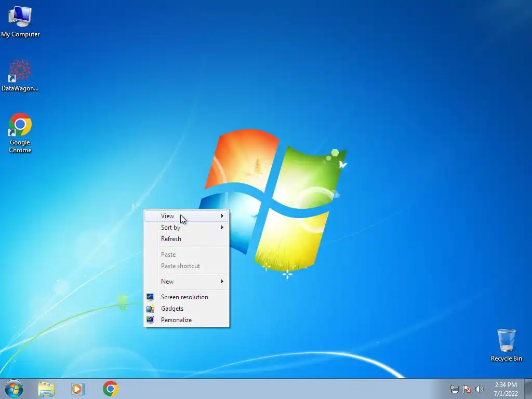Open the View submenu
532x399 pixels.
click(187, 216)
